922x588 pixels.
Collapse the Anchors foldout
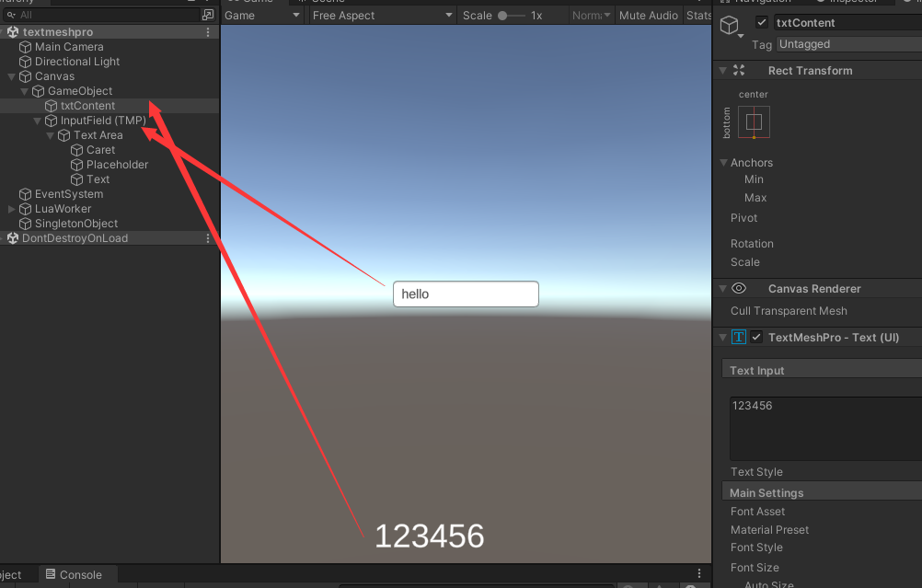(x=723, y=163)
